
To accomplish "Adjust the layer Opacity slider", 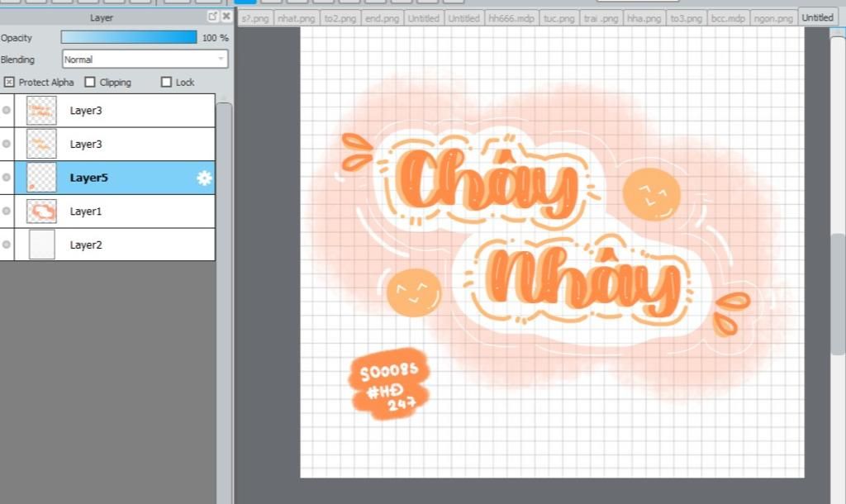I will point(129,37).
